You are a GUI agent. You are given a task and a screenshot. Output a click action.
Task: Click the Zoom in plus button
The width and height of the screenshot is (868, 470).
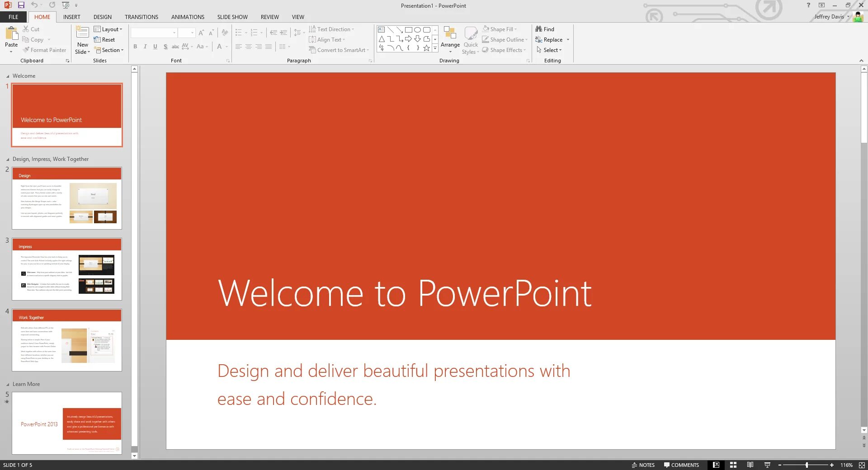coord(831,465)
